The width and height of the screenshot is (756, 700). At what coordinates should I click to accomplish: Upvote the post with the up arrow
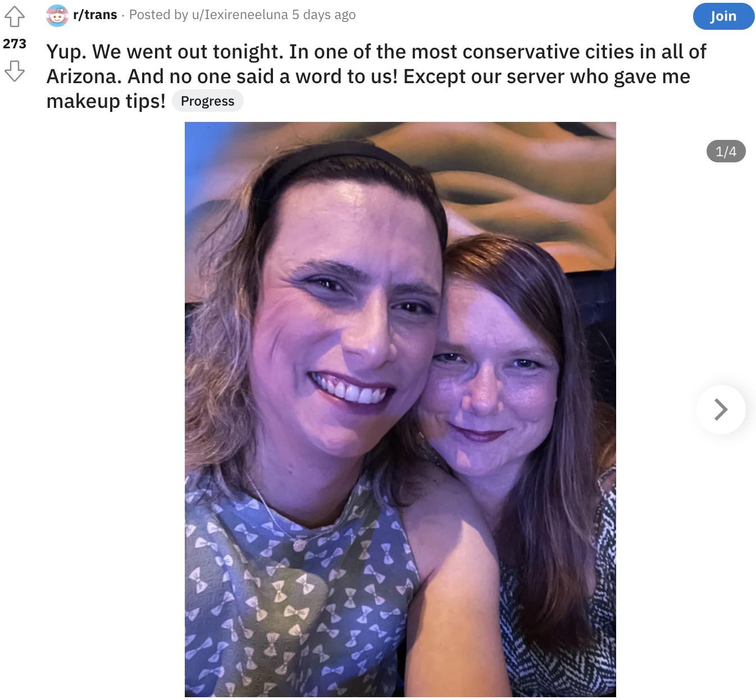pos(15,16)
